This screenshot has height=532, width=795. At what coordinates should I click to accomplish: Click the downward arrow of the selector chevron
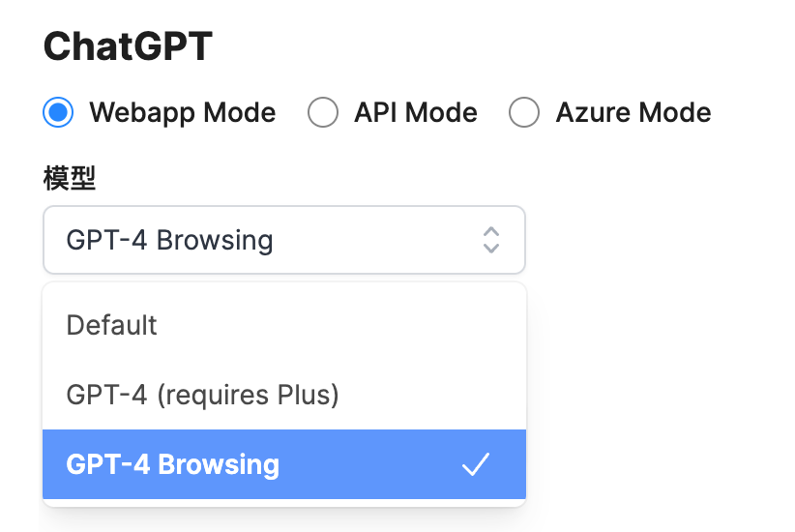point(491,248)
